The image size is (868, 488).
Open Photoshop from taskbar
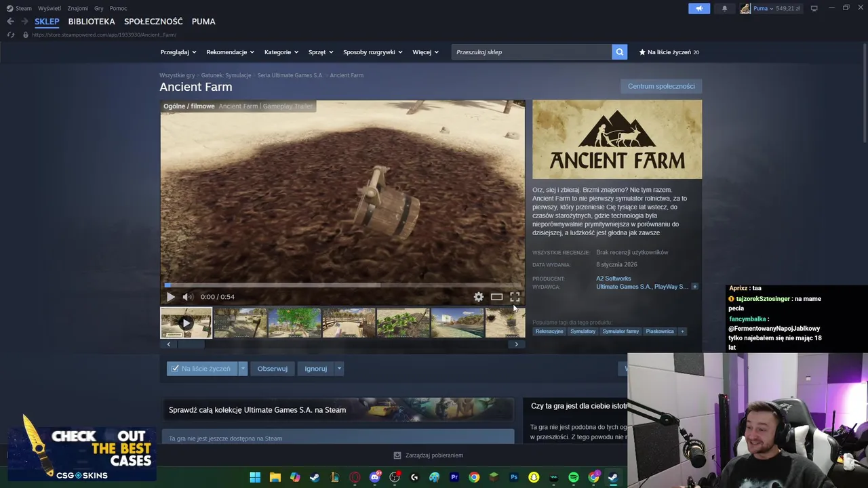coord(514,477)
